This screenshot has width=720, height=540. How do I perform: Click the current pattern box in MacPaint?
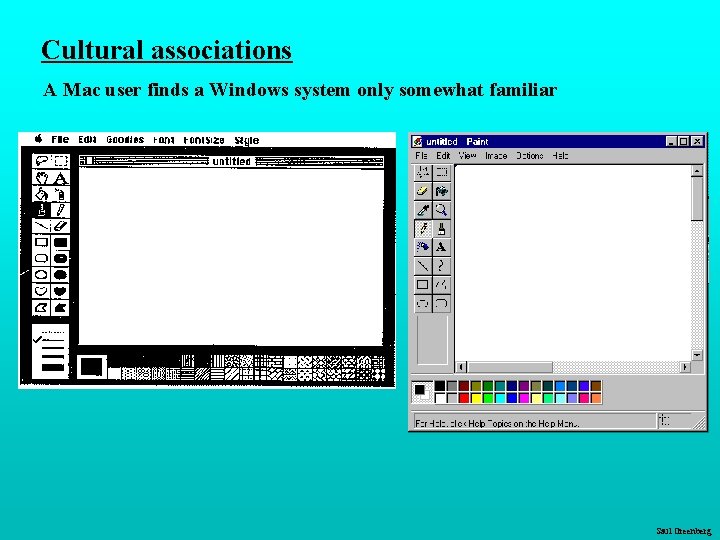coord(91,366)
